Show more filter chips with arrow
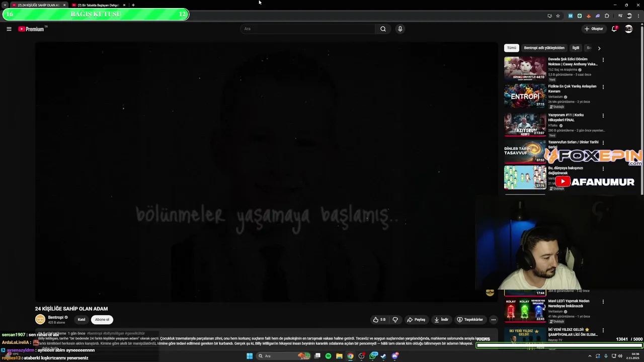The height and width of the screenshot is (362, 644). click(599, 48)
